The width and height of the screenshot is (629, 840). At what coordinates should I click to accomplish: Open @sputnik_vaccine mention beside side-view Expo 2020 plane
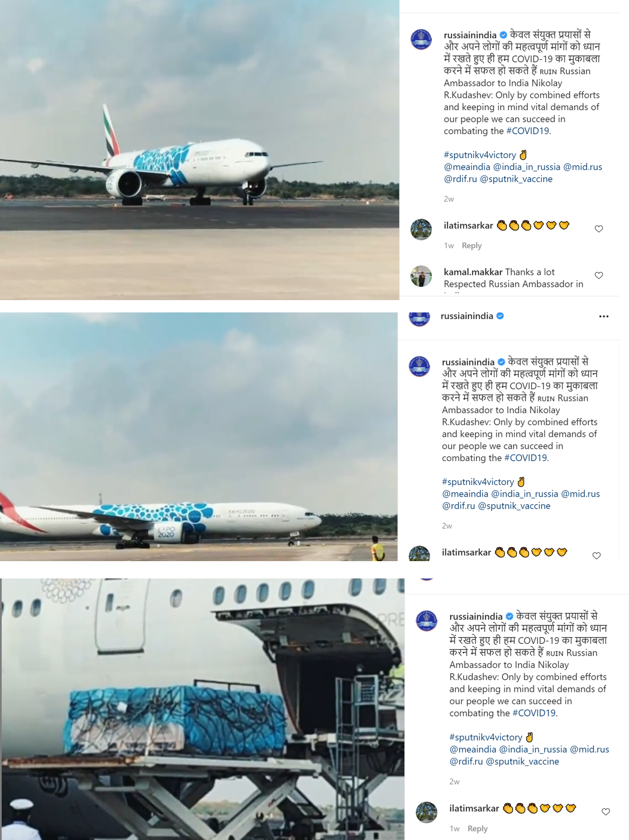[x=514, y=506]
